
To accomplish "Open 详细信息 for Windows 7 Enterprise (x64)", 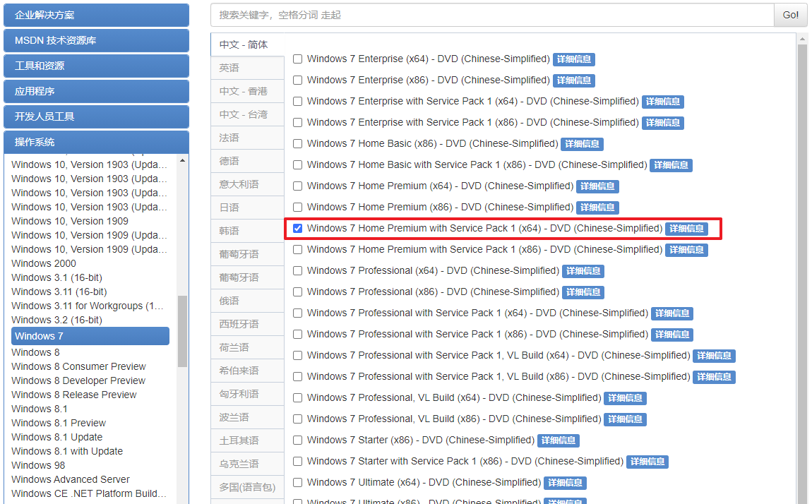I will [573, 59].
